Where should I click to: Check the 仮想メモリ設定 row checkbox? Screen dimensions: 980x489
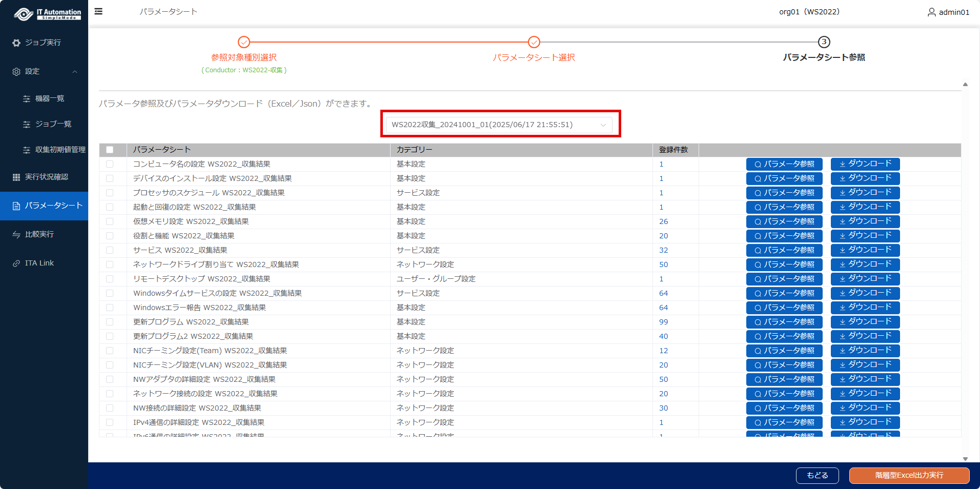click(110, 221)
